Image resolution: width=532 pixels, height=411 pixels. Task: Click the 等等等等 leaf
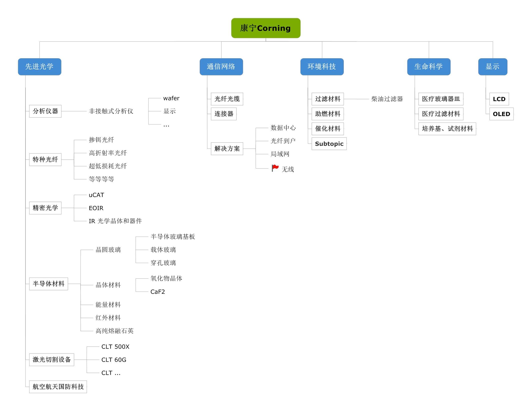point(101,179)
